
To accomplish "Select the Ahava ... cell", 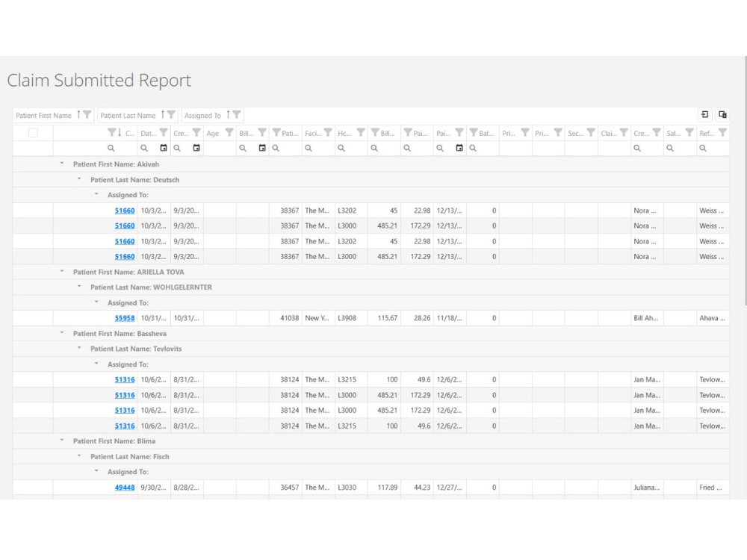I will click(713, 318).
